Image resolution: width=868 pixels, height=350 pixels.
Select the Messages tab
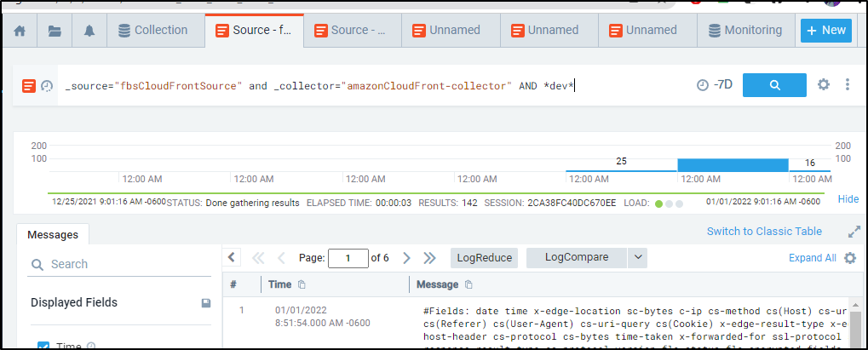(53, 235)
